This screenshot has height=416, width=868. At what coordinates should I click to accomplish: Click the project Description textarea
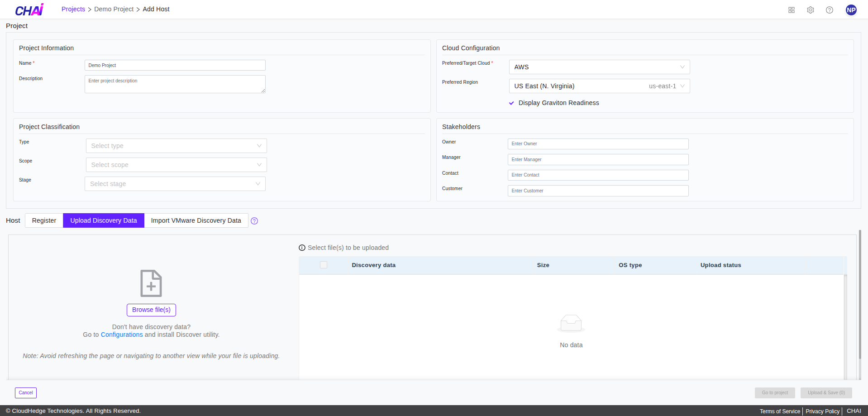[175, 84]
